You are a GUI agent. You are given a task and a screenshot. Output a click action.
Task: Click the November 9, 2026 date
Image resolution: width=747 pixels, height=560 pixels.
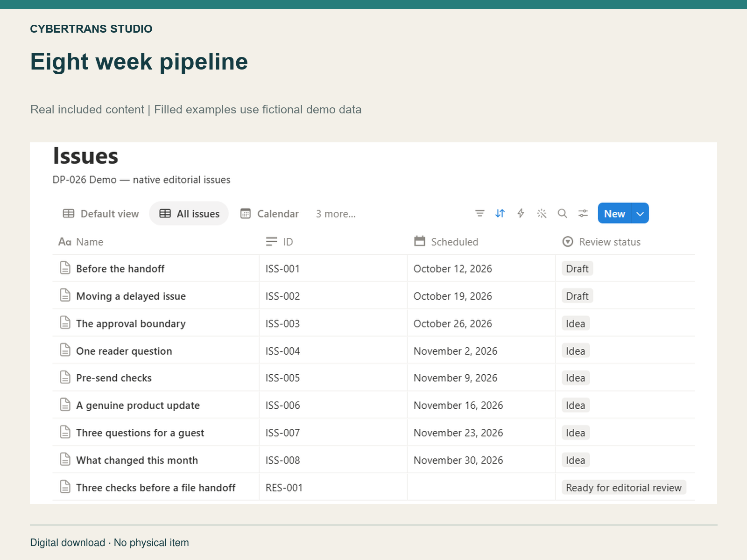point(455,378)
